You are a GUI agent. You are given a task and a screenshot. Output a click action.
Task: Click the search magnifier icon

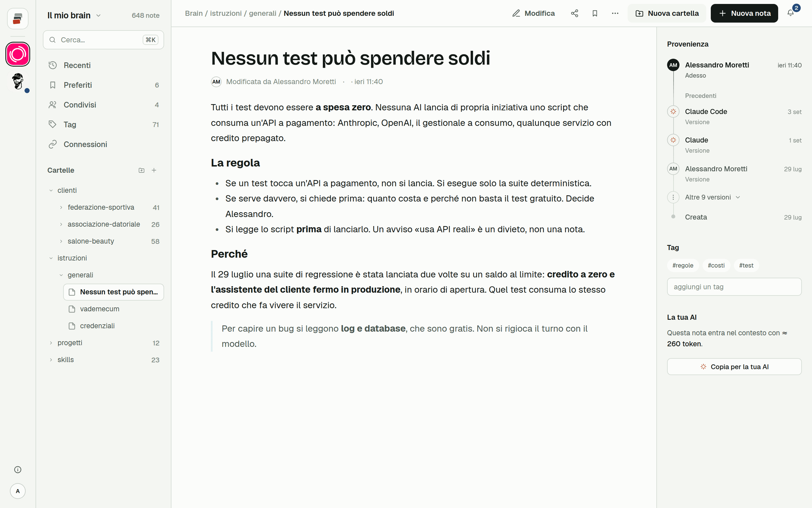[52, 40]
